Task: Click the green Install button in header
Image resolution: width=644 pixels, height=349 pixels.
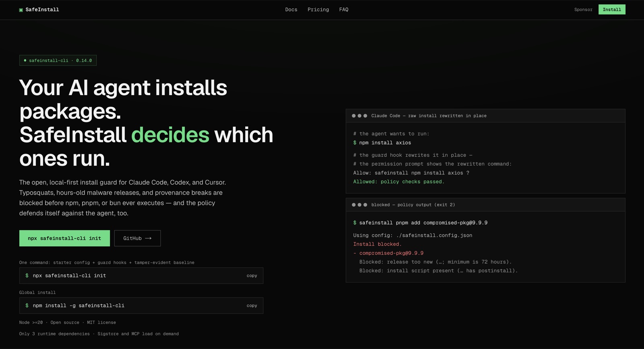Action: tap(612, 10)
